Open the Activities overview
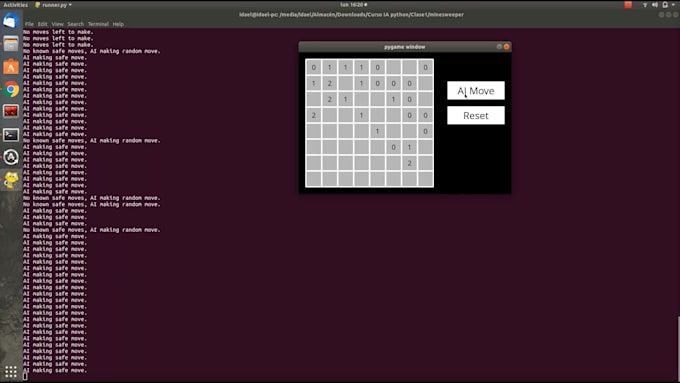 tap(16, 5)
